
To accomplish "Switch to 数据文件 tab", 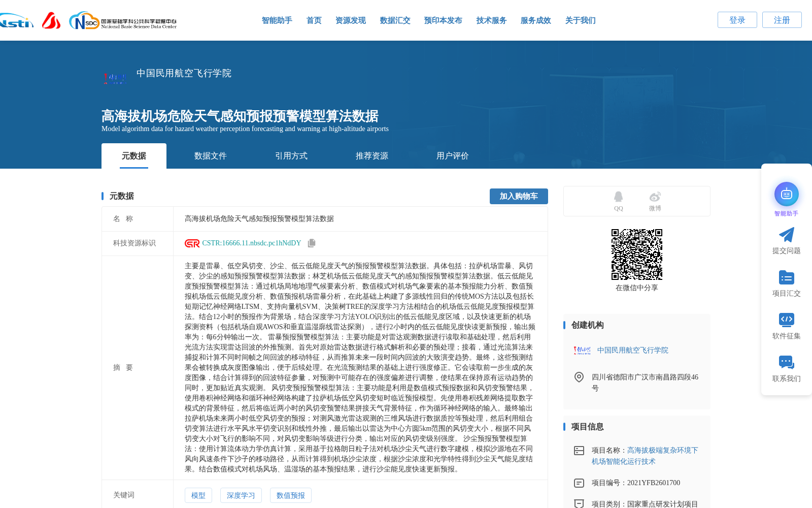I will coord(211,156).
